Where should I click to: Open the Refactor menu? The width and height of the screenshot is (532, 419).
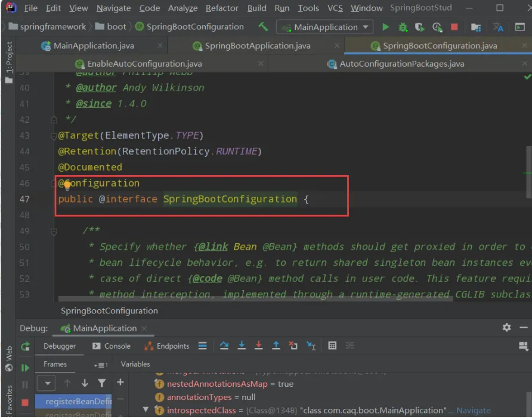tap(222, 8)
